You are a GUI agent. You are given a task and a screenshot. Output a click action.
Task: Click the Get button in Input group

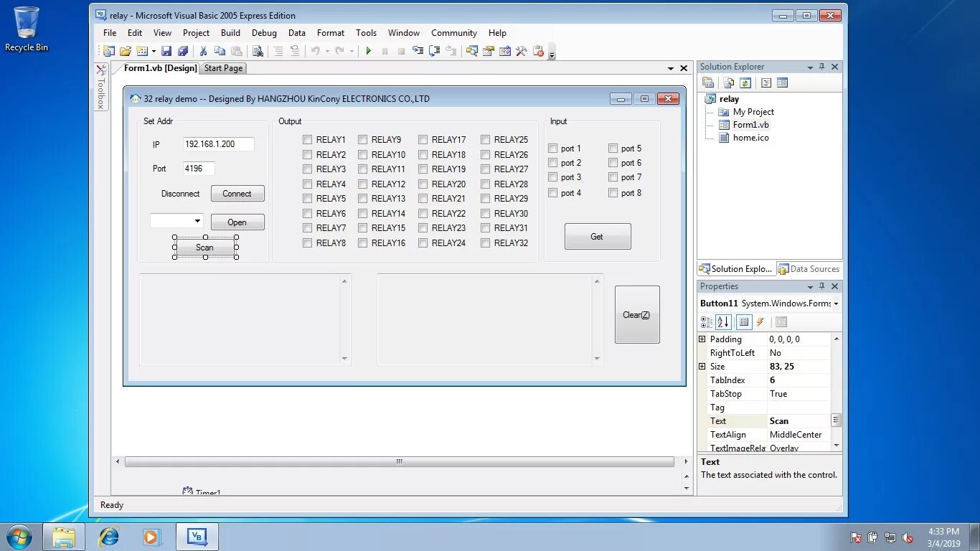598,237
